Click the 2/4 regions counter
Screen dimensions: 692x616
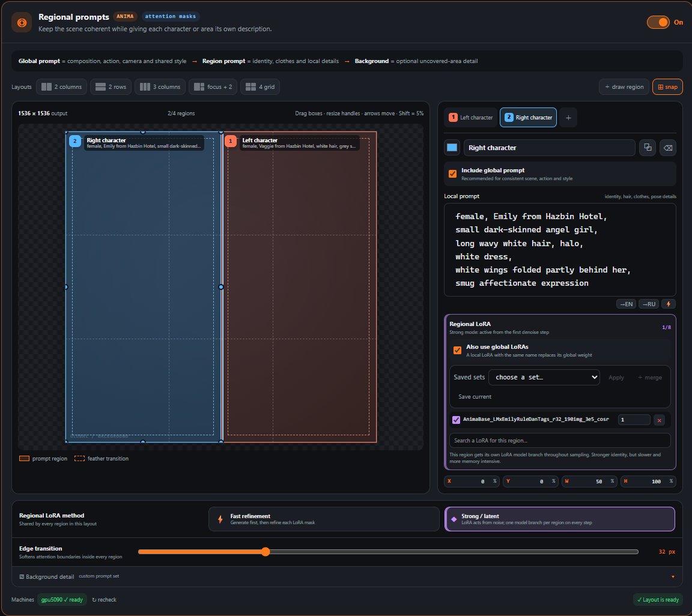(181, 113)
